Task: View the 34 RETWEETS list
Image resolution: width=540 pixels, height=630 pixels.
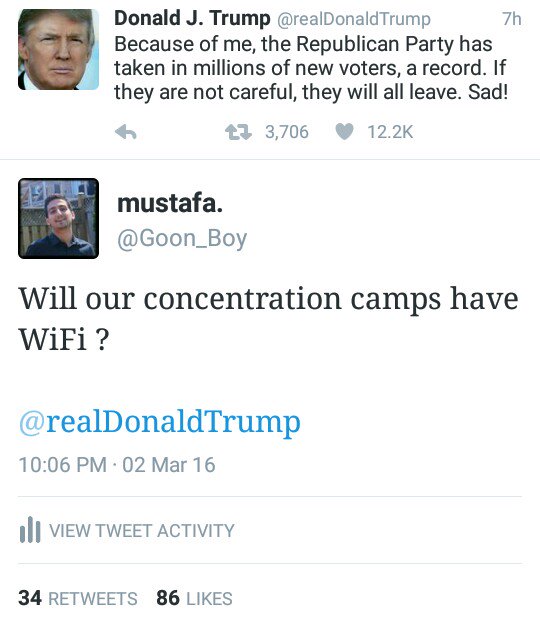Action: click(78, 598)
